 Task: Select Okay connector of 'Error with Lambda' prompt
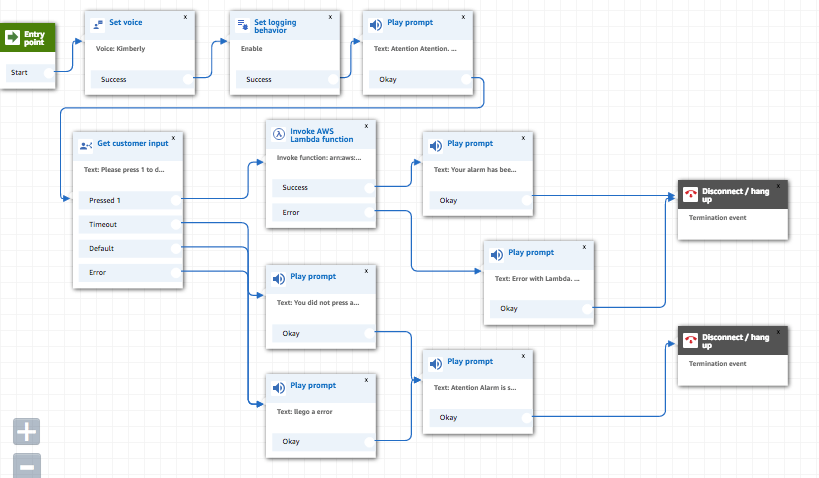pos(588,308)
